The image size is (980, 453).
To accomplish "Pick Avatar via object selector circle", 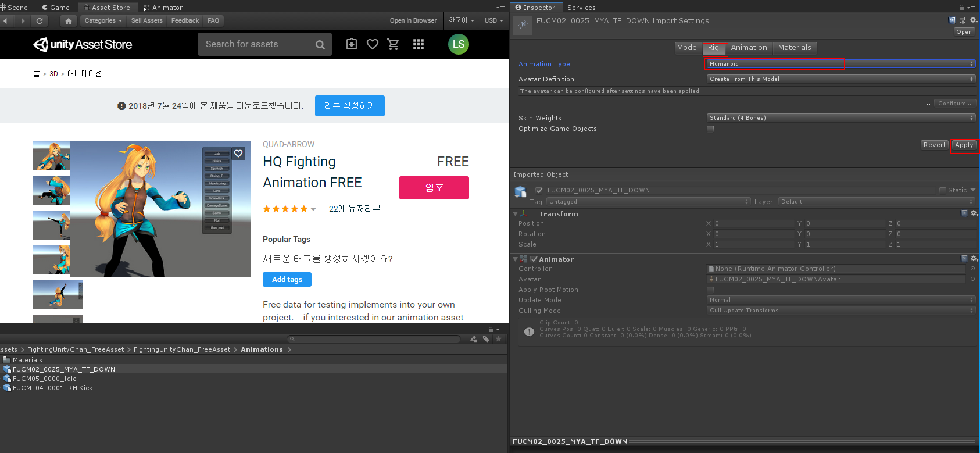I will [x=972, y=279].
